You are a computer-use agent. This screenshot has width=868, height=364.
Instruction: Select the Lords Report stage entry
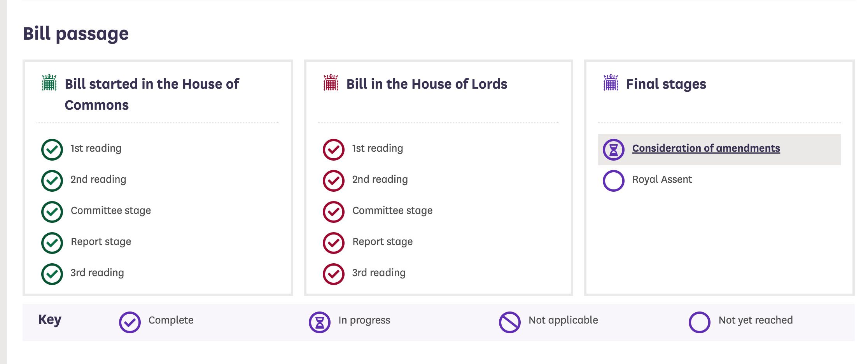(x=382, y=241)
